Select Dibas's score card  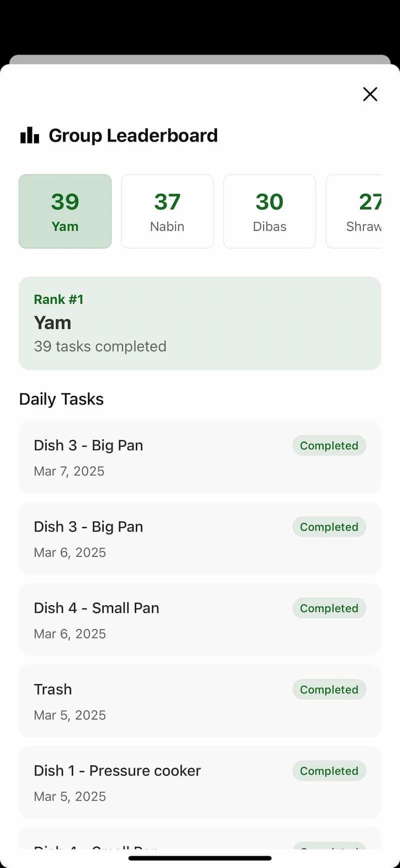click(x=269, y=211)
